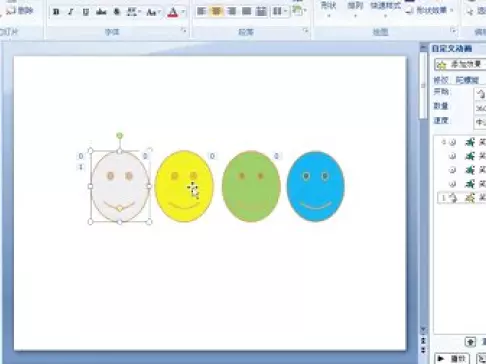Image resolution: width=486 pixels, height=364 pixels.
Task: Toggle Italic formatting in font group
Action: point(70,12)
